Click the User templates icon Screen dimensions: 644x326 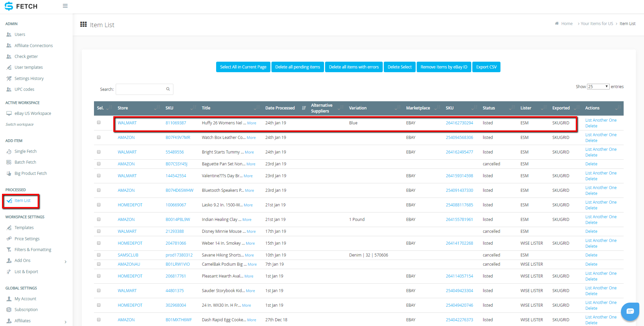pyautogui.click(x=9, y=67)
